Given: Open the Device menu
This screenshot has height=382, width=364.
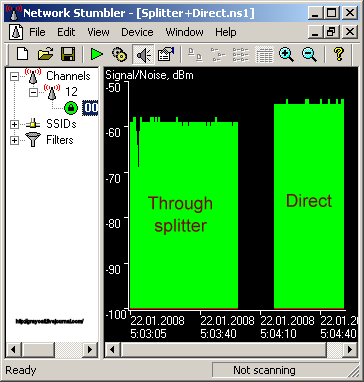Looking at the screenshot, I should [137, 32].
